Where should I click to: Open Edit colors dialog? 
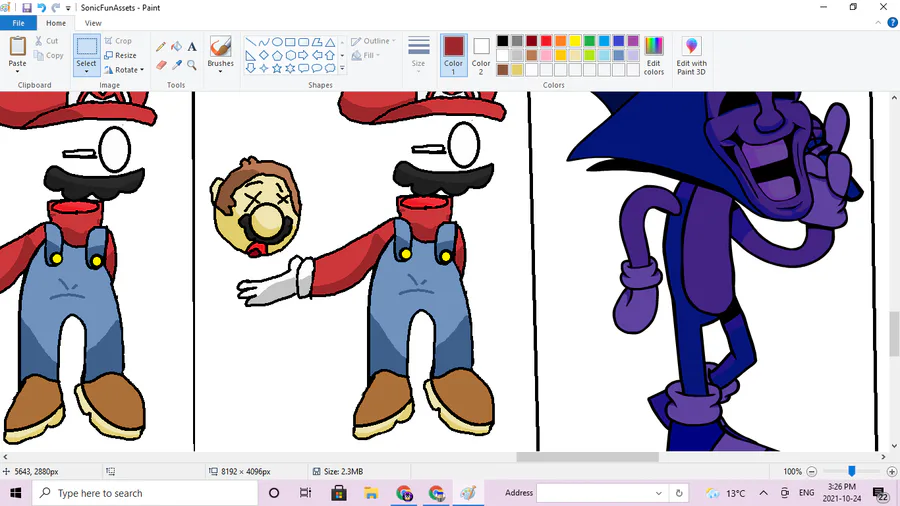pyautogui.click(x=654, y=55)
